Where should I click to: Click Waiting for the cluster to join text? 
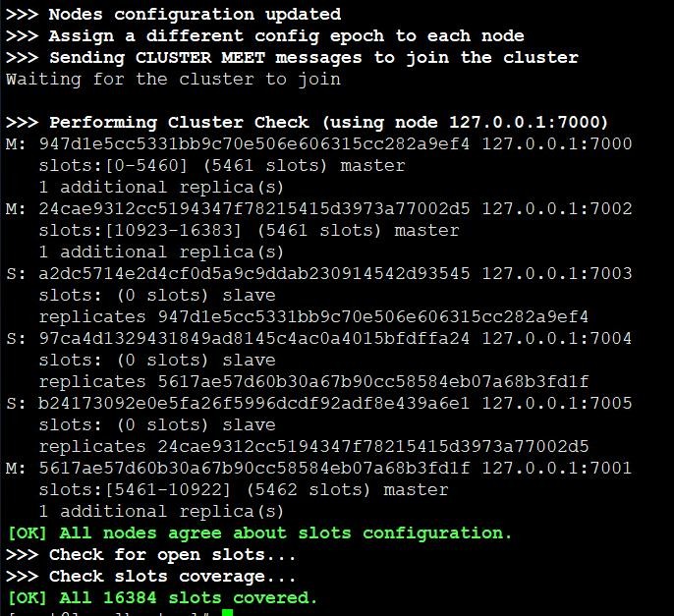(x=173, y=80)
